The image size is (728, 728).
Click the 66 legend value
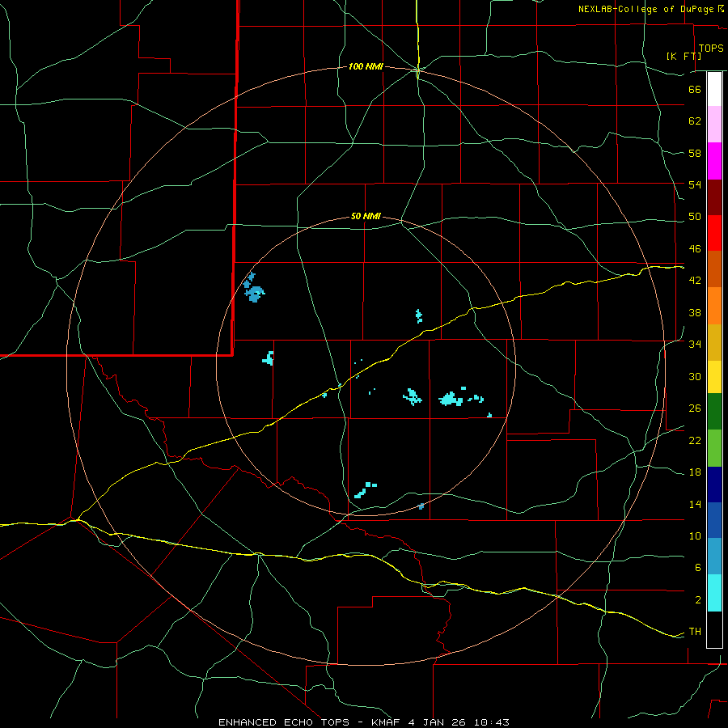[x=695, y=90]
